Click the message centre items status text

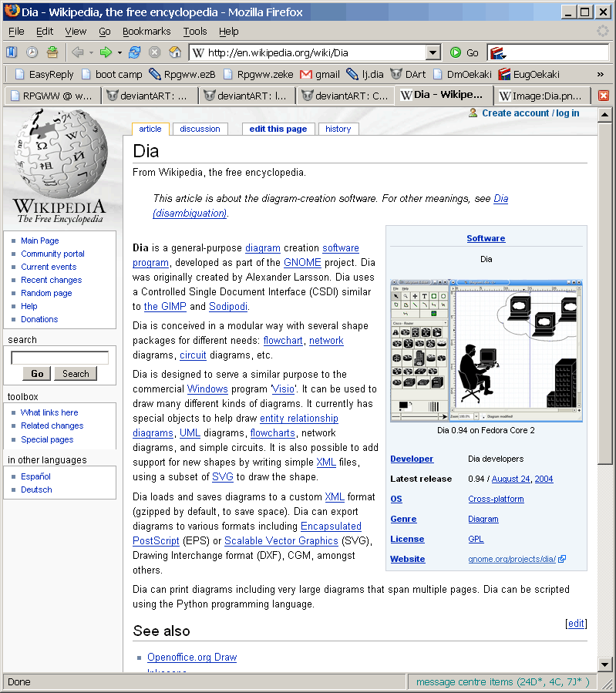[x=503, y=682]
